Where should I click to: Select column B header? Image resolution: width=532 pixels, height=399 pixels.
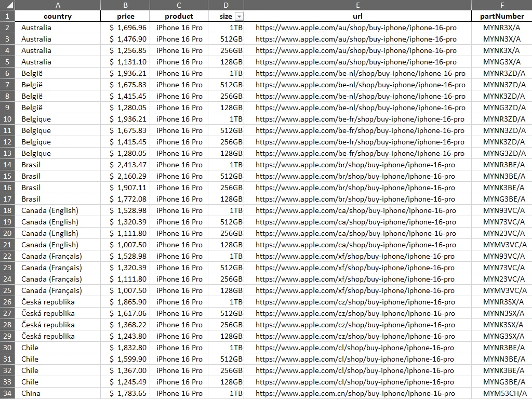click(x=125, y=5)
